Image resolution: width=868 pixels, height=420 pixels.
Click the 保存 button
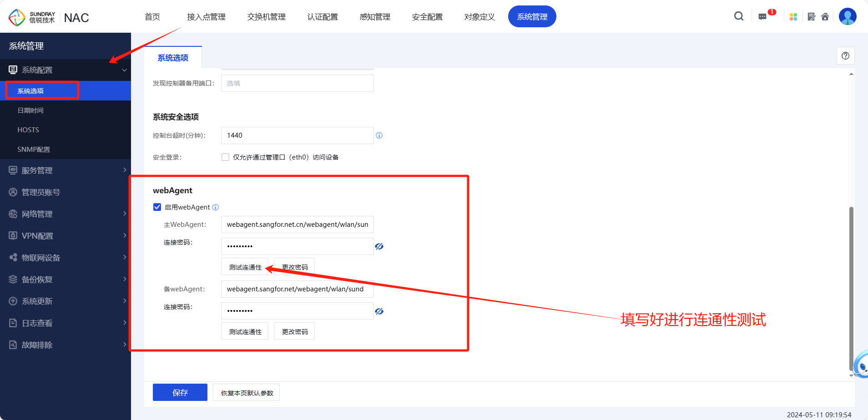click(180, 392)
